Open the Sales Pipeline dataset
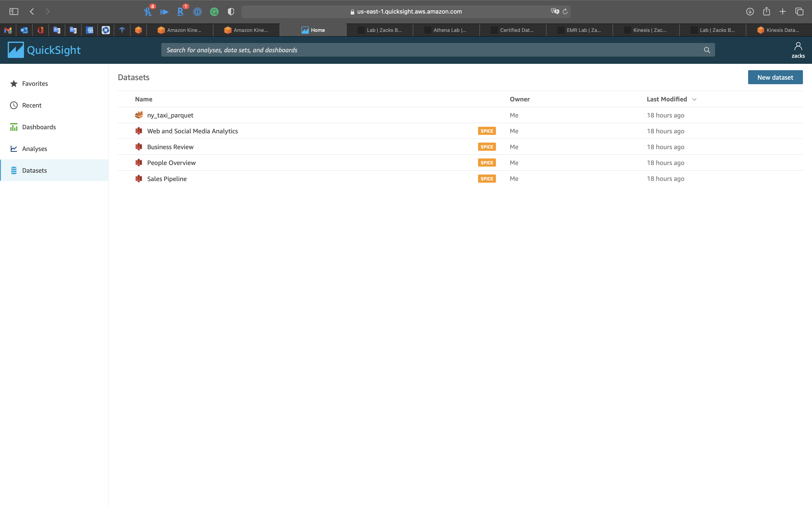 [167, 179]
